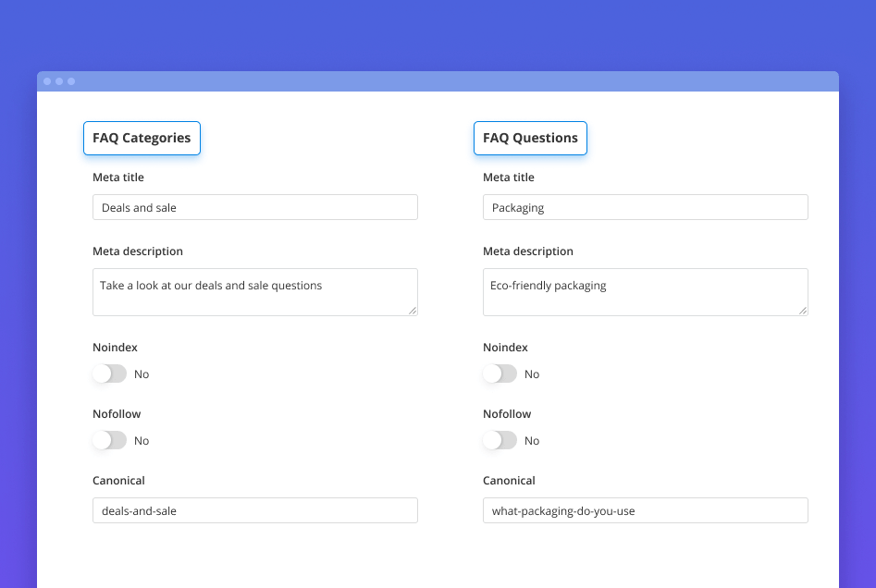Click the first dot in window title bar

click(x=48, y=81)
